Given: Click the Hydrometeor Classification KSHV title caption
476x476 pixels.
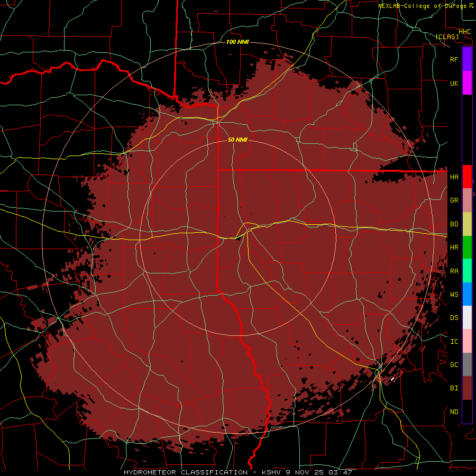Looking at the screenshot, I should pyautogui.click(x=237, y=472).
